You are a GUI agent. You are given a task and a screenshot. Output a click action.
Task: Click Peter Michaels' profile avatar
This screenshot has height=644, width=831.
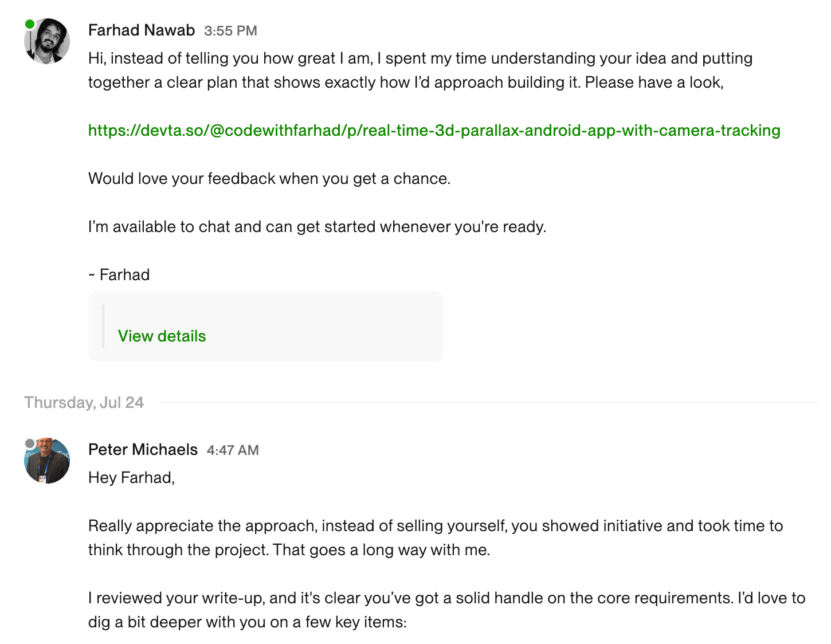click(x=48, y=461)
